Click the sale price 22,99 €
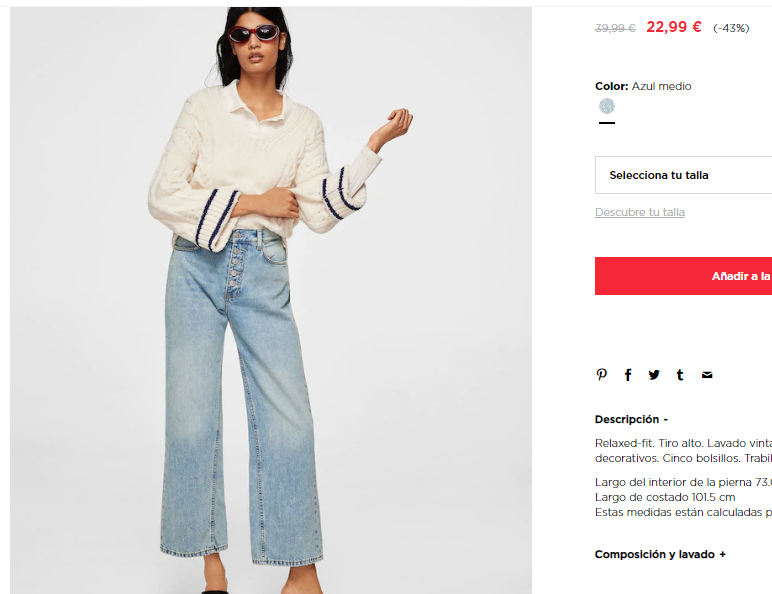Viewport: 772px width, 594px height. [674, 27]
